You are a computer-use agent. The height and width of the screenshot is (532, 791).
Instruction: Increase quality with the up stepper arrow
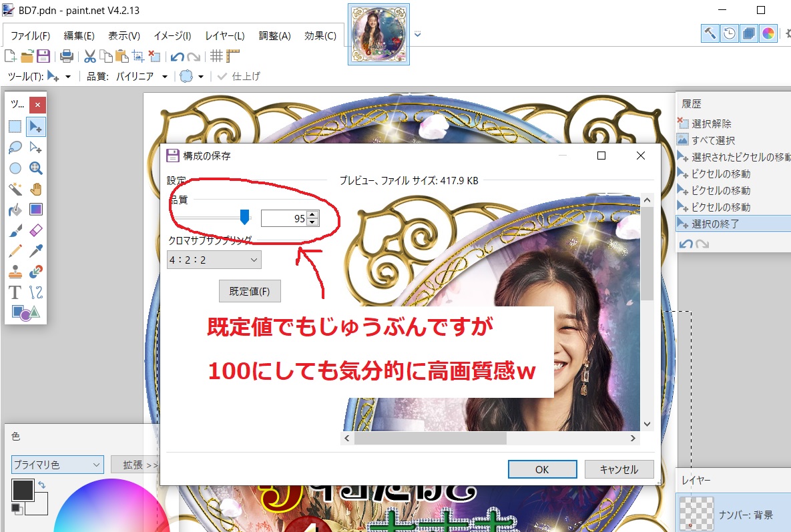click(313, 214)
